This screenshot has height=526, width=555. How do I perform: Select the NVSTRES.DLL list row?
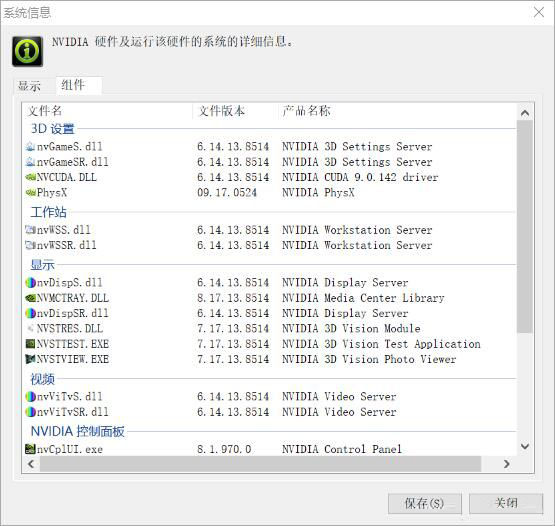[x=269, y=328]
